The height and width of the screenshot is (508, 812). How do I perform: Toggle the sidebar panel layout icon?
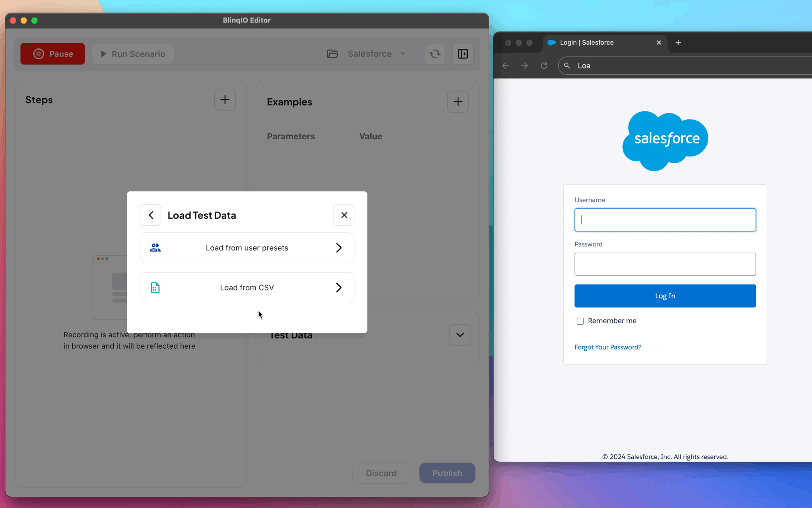(463, 54)
